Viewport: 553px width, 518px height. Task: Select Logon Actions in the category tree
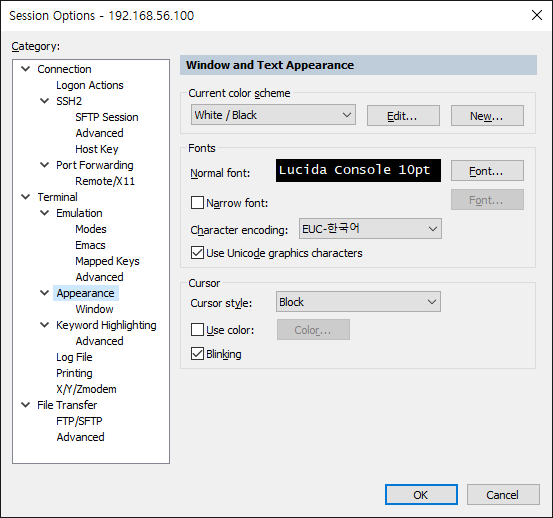pyautogui.click(x=90, y=85)
